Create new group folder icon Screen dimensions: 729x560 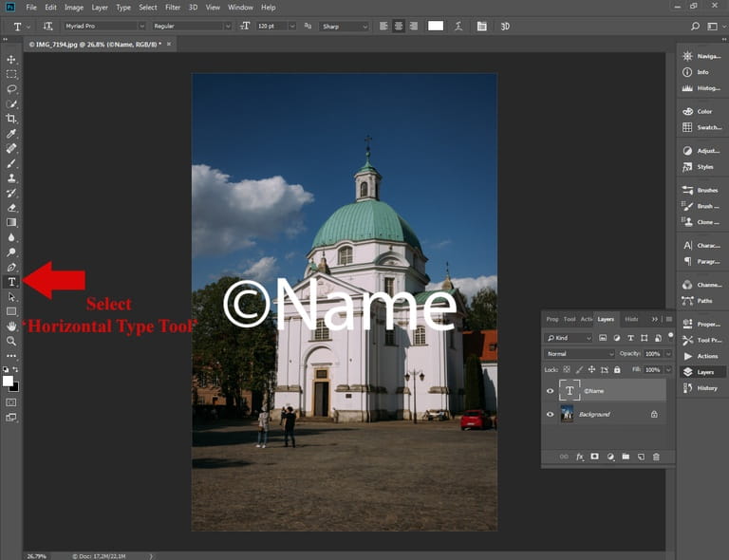[x=626, y=457]
